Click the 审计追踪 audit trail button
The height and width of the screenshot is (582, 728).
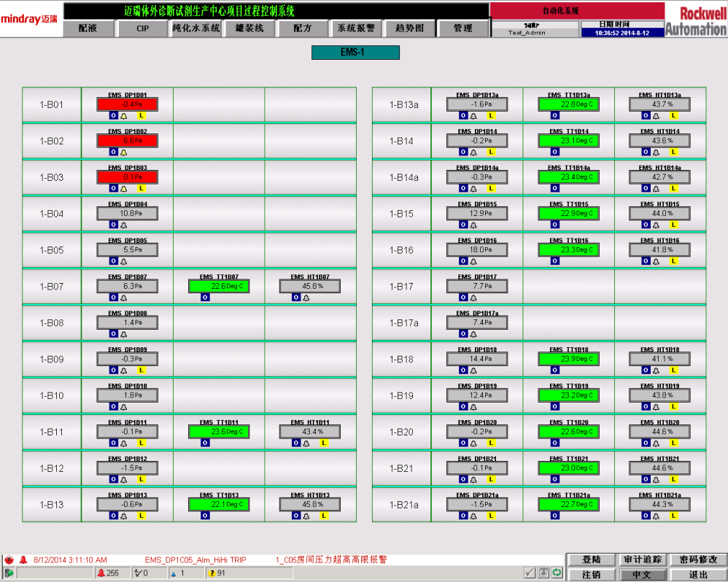pyautogui.click(x=643, y=559)
